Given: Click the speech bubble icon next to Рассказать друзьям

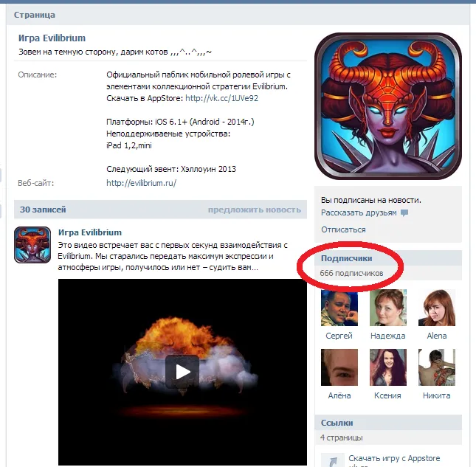Looking at the screenshot, I should coord(404,213).
